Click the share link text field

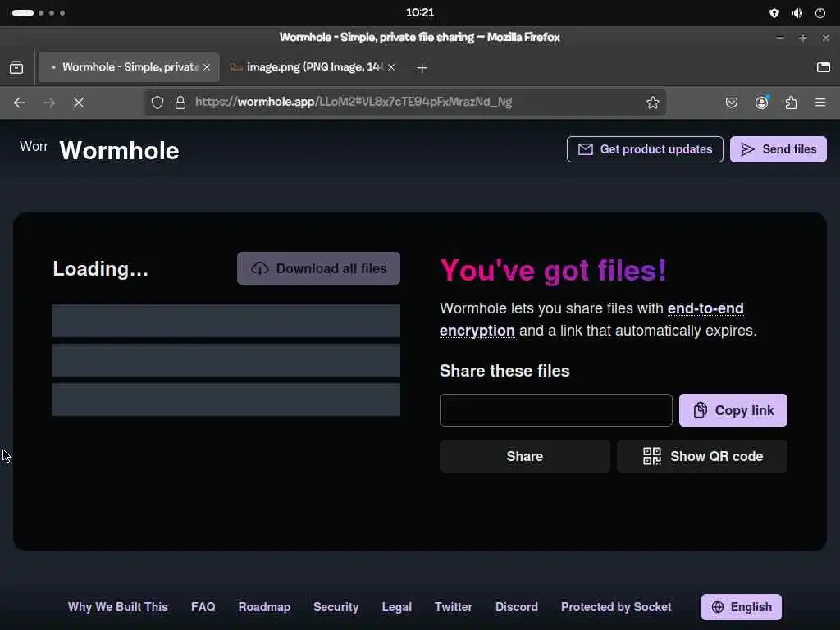(555, 410)
